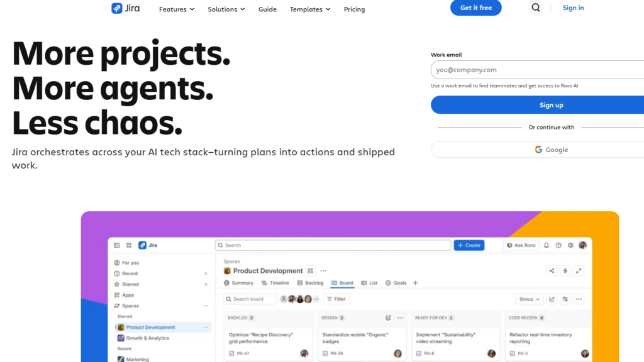Click the automation lightning bolt icon

pos(565,271)
